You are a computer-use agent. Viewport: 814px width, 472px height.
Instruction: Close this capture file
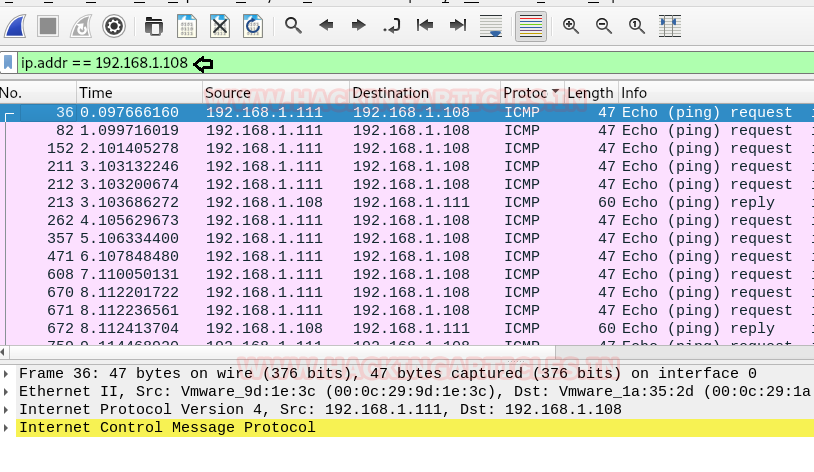click(x=220, y=25)
